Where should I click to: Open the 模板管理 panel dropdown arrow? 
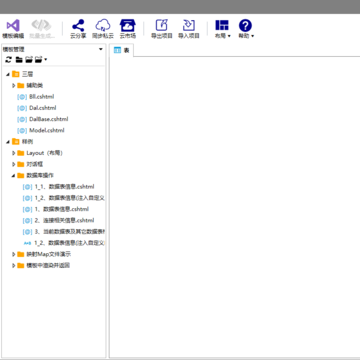click(x=101, y=49)
